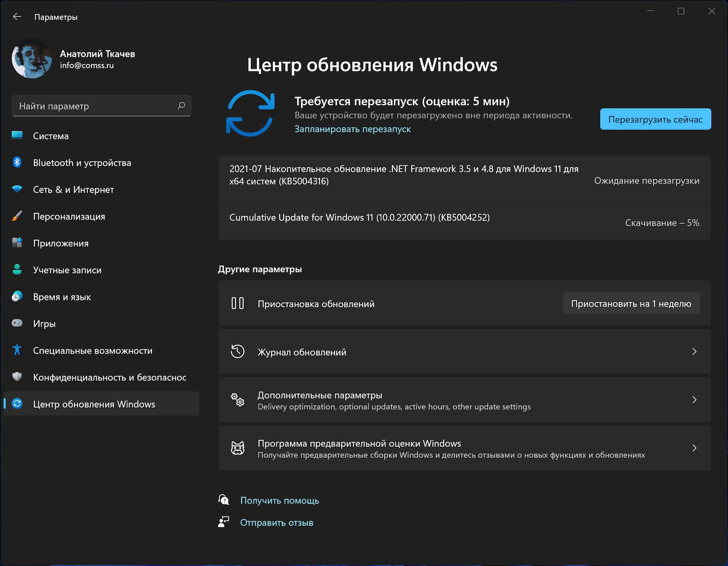Open the Запланировать перезапуск link

click(x=352, y=129)
